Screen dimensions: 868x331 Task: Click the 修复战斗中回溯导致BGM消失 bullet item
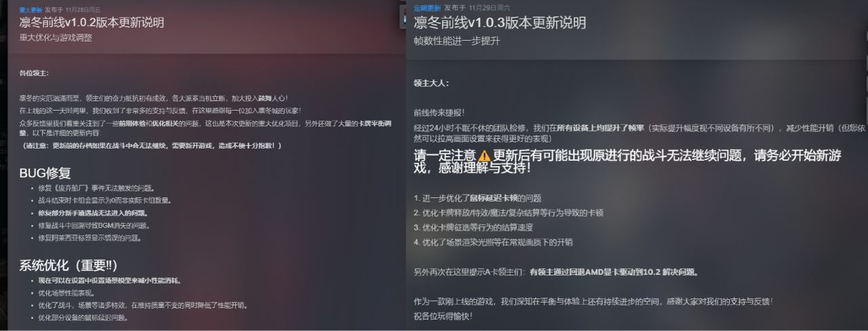(x=94, y=225)
